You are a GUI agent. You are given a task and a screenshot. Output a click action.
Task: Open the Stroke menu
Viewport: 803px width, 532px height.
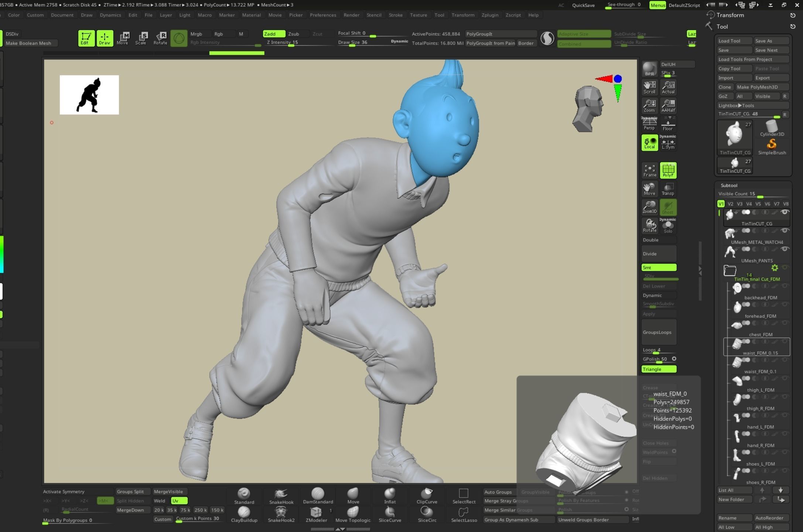coord(396,15)
